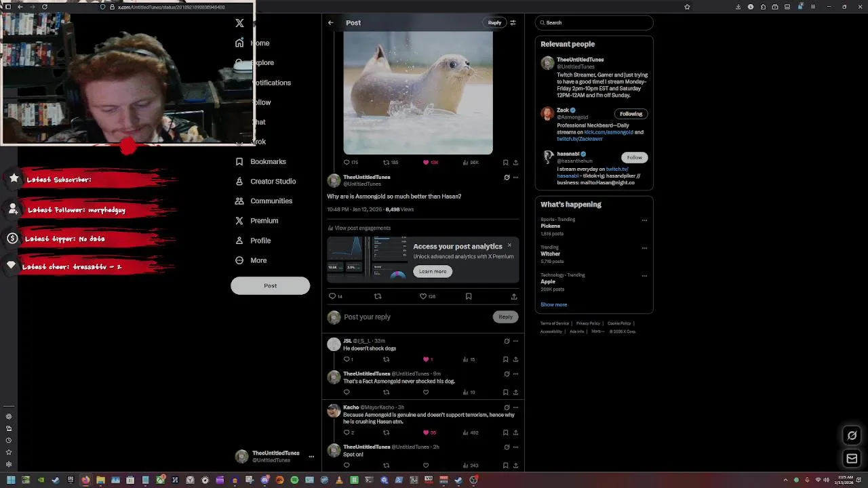The image size is (868, 488).
Task: Open floating Messages button at bottom right
Action: coord(852,459)
